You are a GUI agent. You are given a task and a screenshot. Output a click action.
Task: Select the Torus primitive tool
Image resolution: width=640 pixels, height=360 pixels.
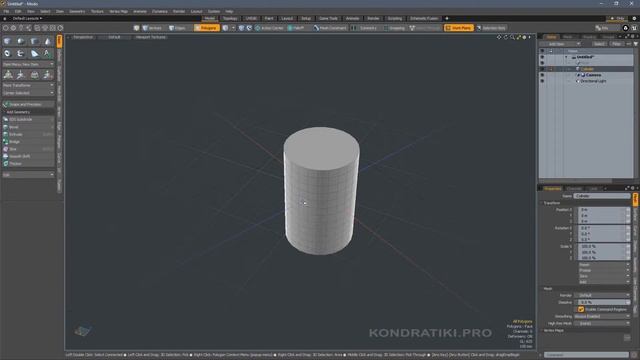pos(7,53)
